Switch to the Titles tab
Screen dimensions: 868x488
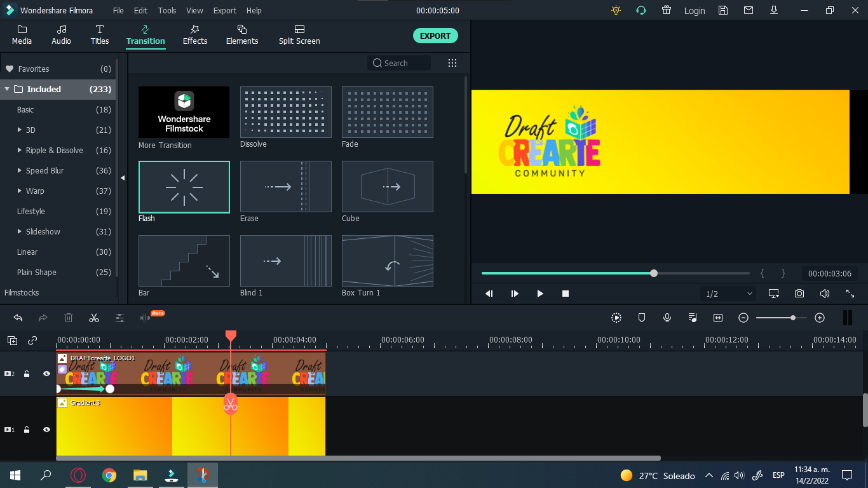point(100,36)
